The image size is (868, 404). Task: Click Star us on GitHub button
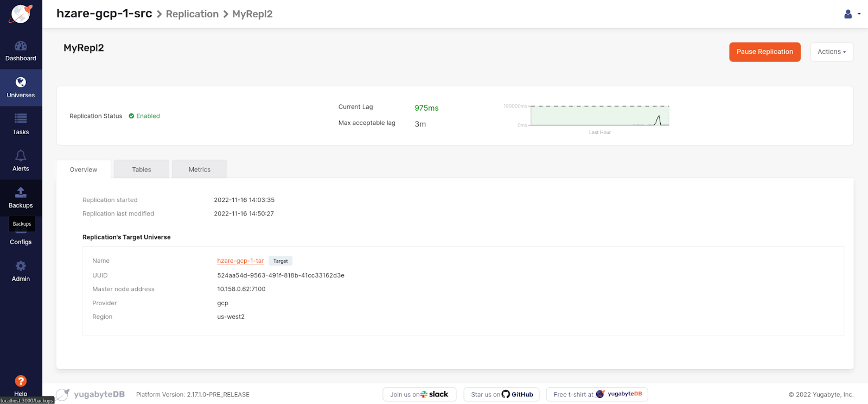[501, 394]
